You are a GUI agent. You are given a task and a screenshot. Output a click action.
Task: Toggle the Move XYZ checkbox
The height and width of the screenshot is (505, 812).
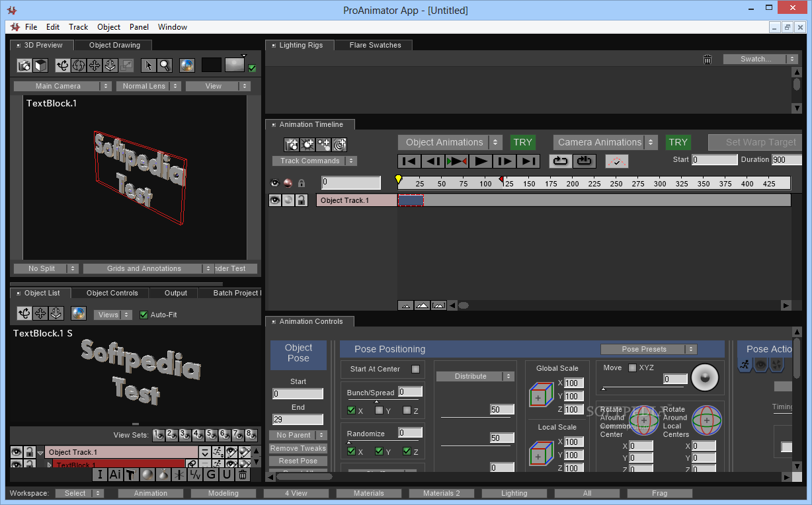coord(632,368)
